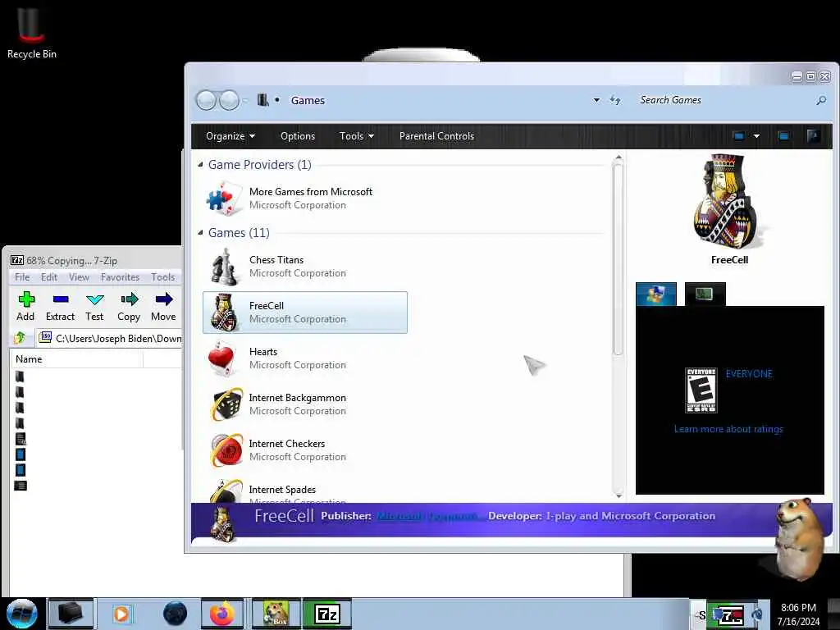This screenshot has width=840, height=630.
Task: Click the scrollbar down arrow in games list
Action: click(x=619, y=495)
